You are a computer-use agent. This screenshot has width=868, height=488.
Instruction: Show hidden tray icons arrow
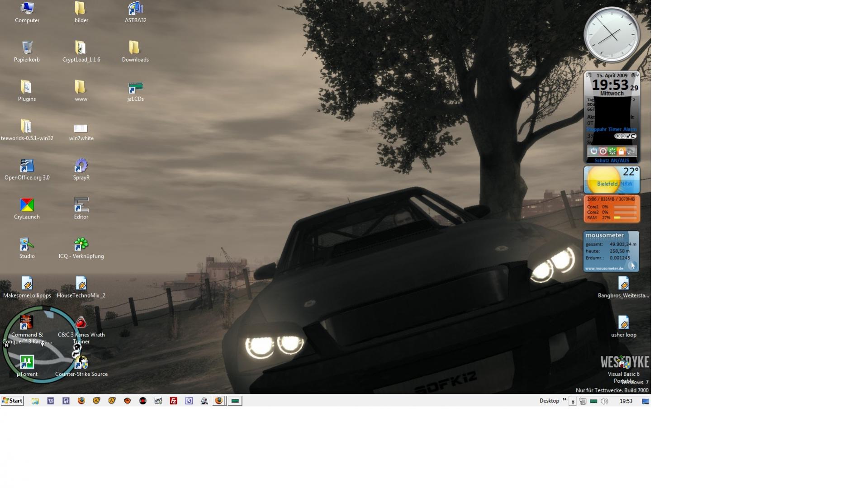(572, 401)
